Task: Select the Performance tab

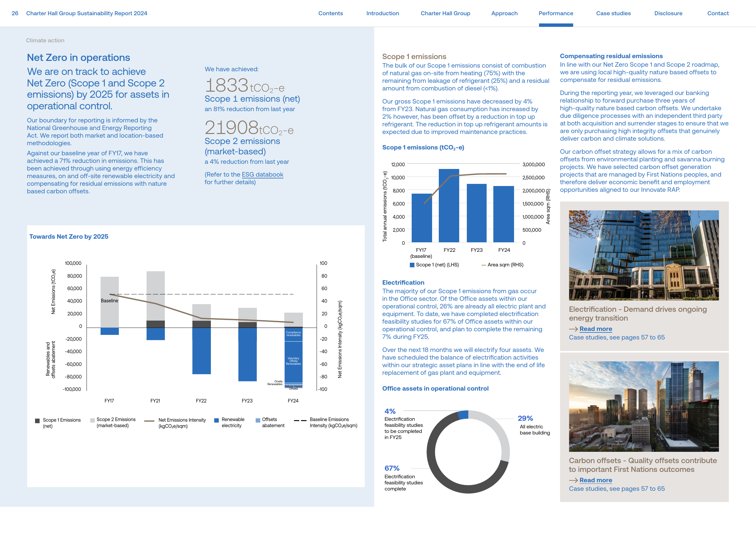Action: [x=556, y=13]
